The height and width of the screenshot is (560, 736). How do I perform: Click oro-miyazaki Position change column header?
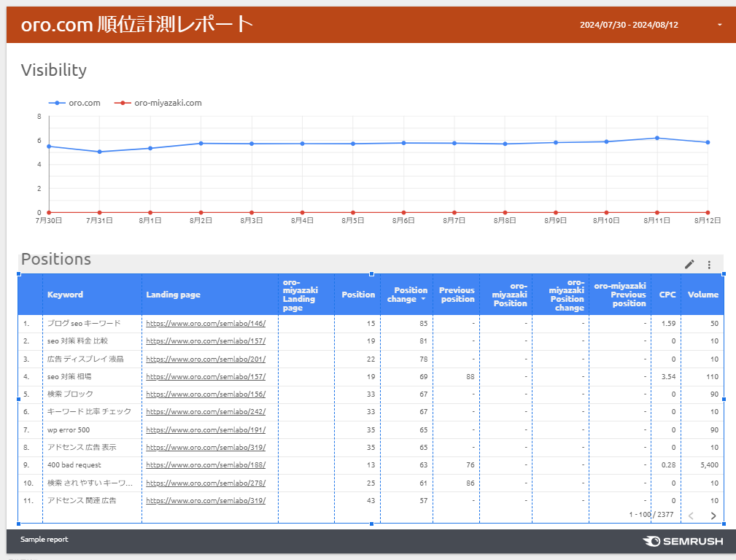click(x=567, y=295)
